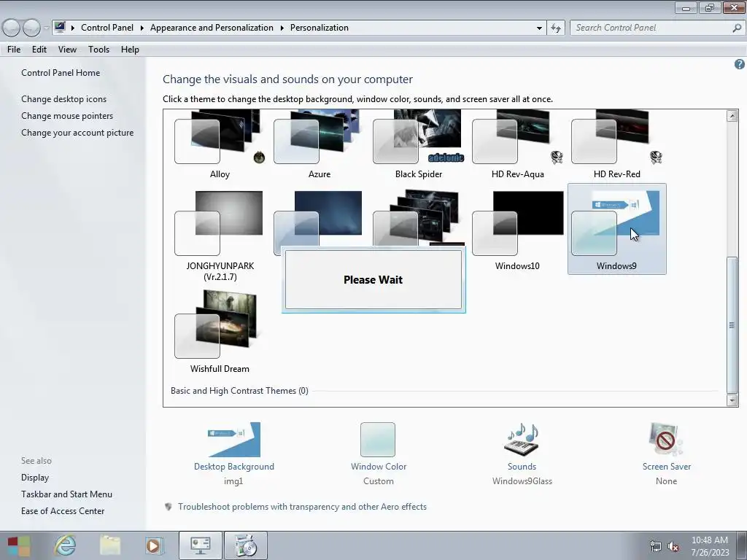The width and height of the screenshot is (747, 560).
Task: Open Change mouse pointers link
Action: pos(67,116)
